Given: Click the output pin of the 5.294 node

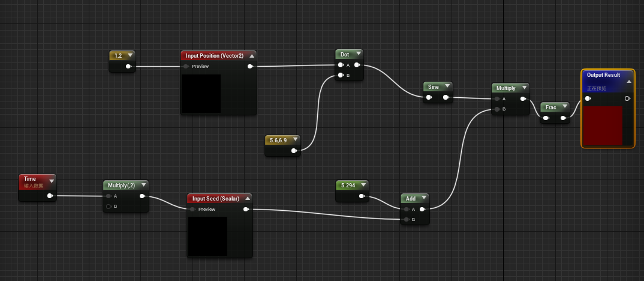Looking at the screenshot, I should 362,196.
